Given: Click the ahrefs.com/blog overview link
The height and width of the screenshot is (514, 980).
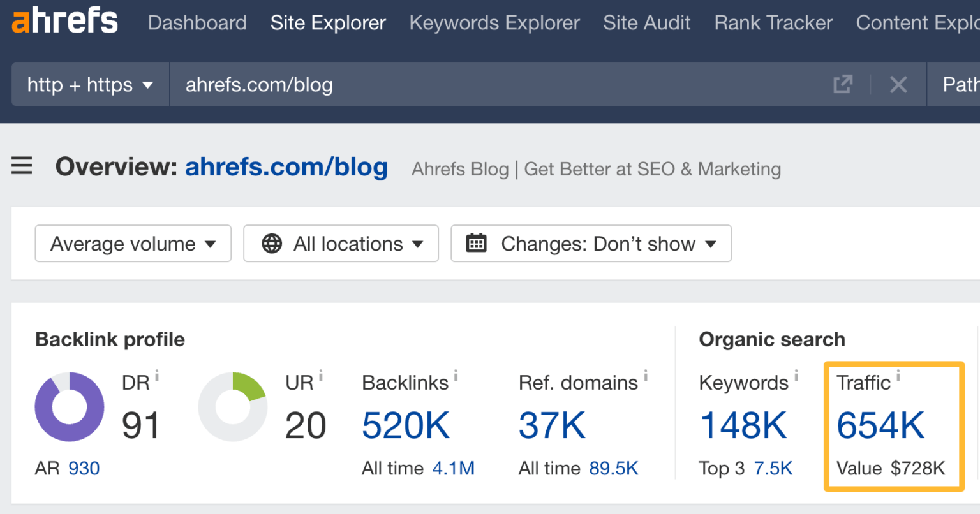Looking at the screenshot, I should click(x=286, y=167).
